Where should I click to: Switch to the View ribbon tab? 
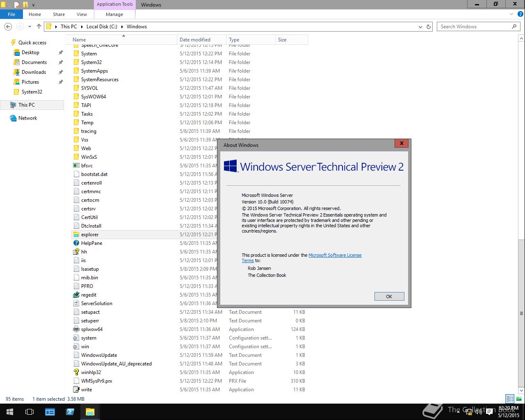(82, 14)
